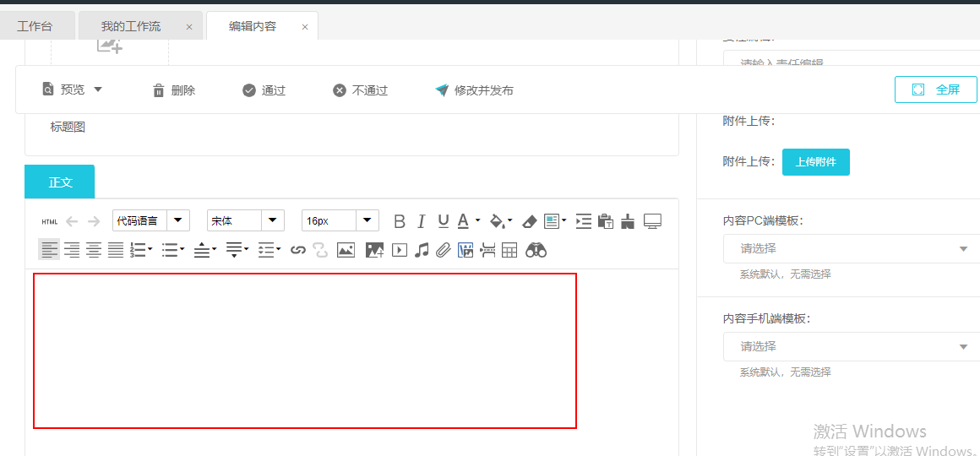Image resolution: width=980 pixels, height=456 pixels.
Task: Clear formatting with the eraser icon
Action: pos(529,221)
